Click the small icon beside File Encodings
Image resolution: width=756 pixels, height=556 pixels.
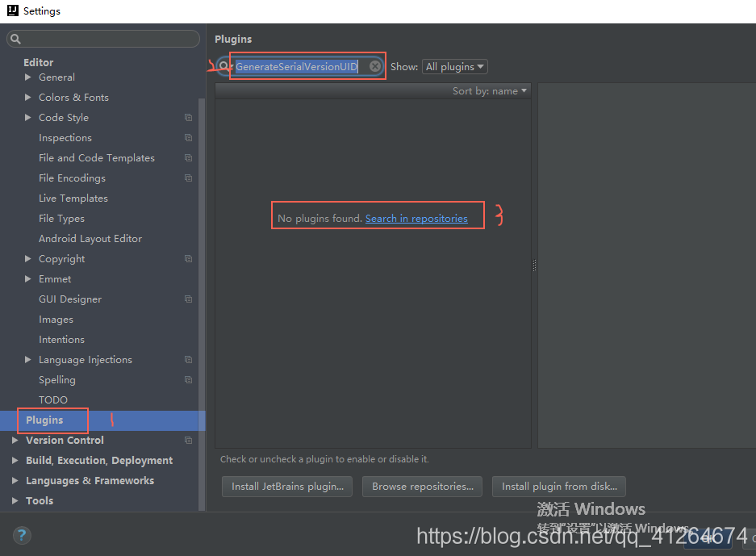pos(187,178)
